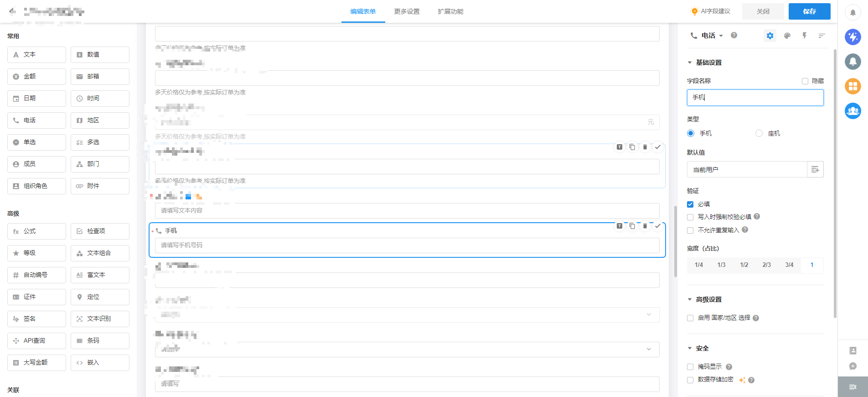Click help icon next to 掩码显示
Viewport: 868px width, 397px height.
[x=729, y=367]
